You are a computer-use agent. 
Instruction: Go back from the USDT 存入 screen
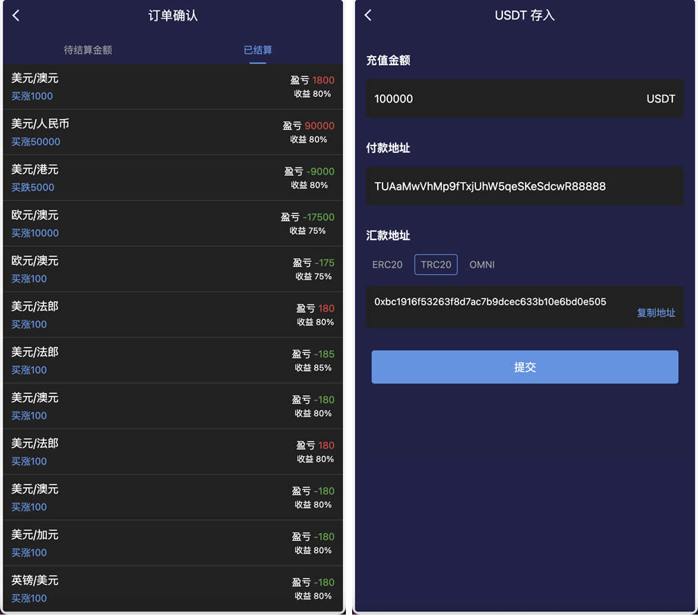tap(368, 15)
